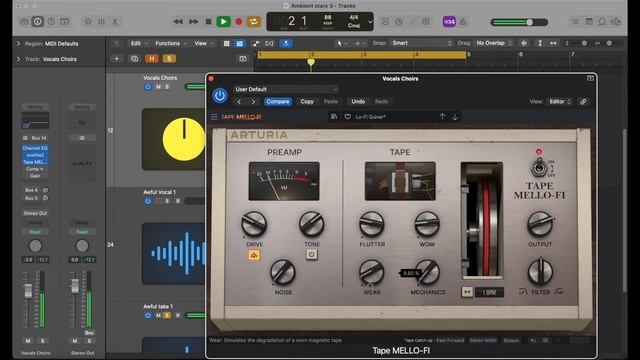Viewport: 640px width, 360px height.
Task: Click the add track plus button
Action: (x=116, y=59)
